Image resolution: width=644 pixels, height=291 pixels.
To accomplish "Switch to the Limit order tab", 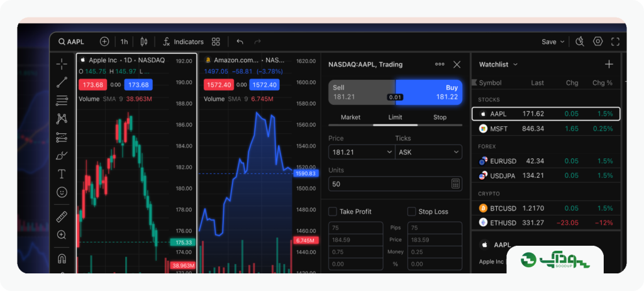I will pyautogui.click(x=395, y=118).
